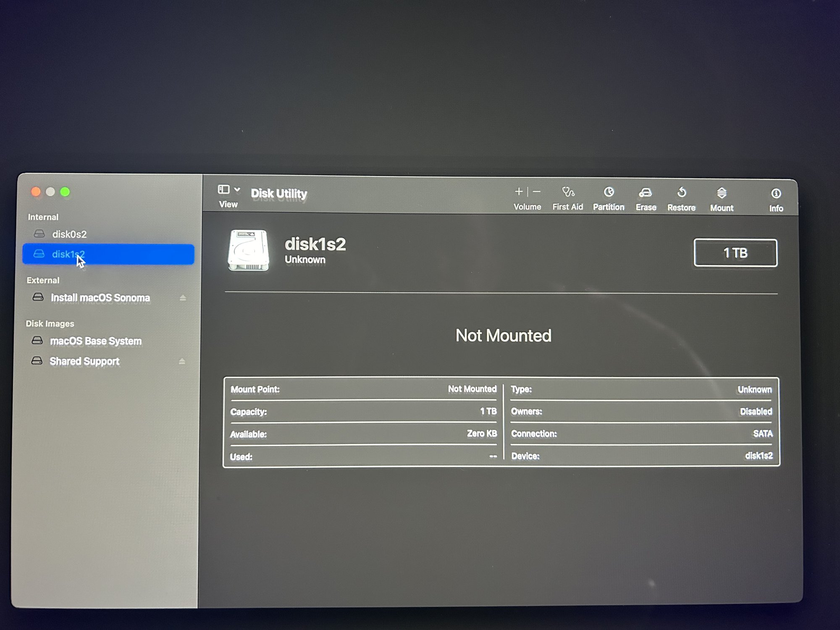840x630 pixels.
Task: Remove volume with minus icon
Action: (537, 192)
